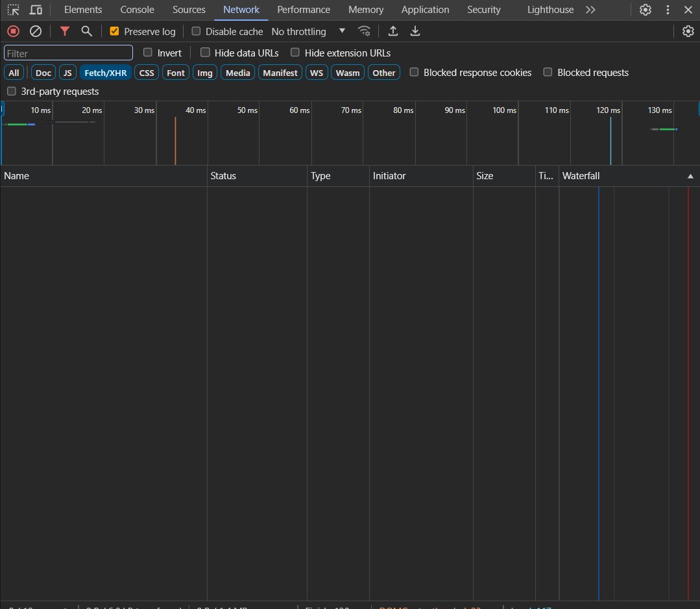Screen dimensions: 700x609
Task: Sort by the Type column header
Action: 339,176
